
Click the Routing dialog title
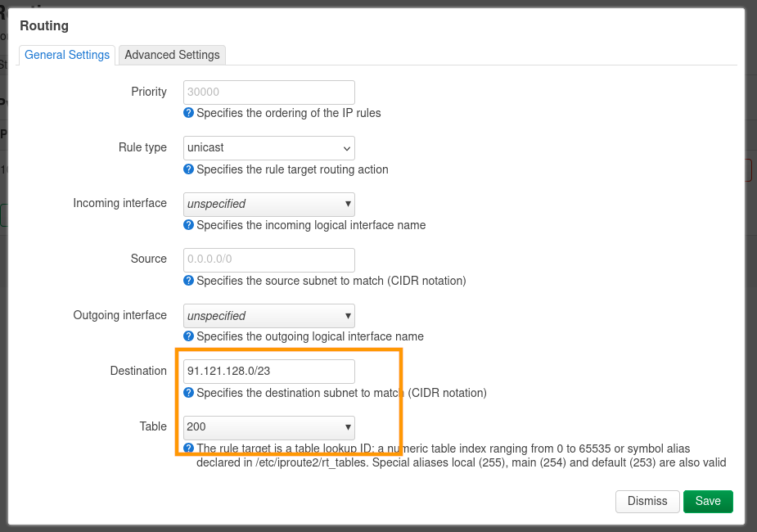[44, 25]
